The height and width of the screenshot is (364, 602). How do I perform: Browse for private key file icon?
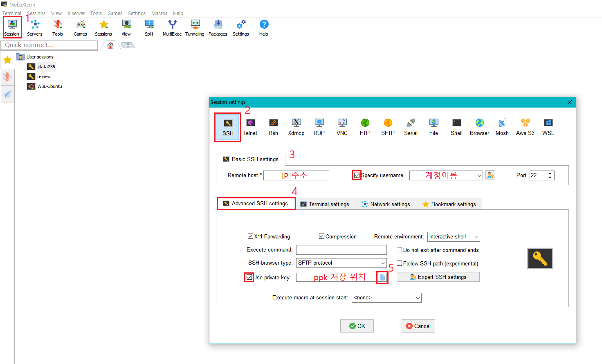pos(382,277)
